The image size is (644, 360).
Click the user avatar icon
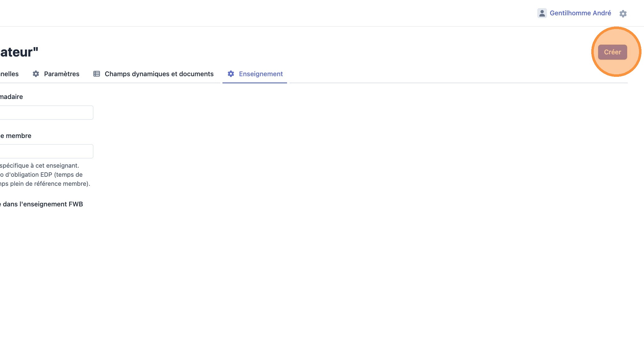click(542, 13)
